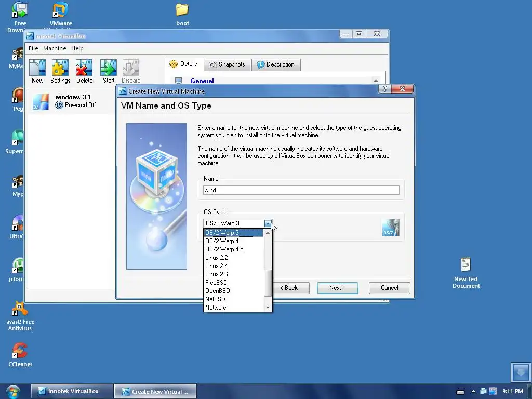Switch to the Snapshots tab
The image size is (532, 399).
[228, 64]
